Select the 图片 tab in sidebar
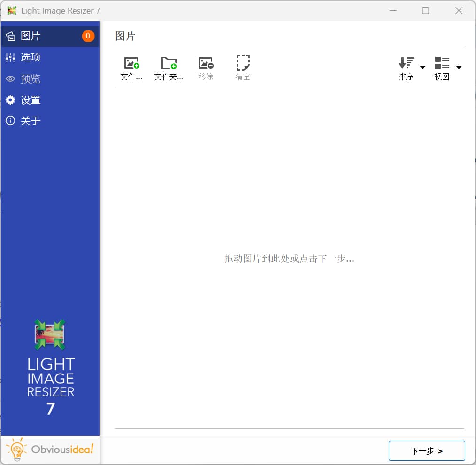476x465 pixels. click(x=31, y=36)
